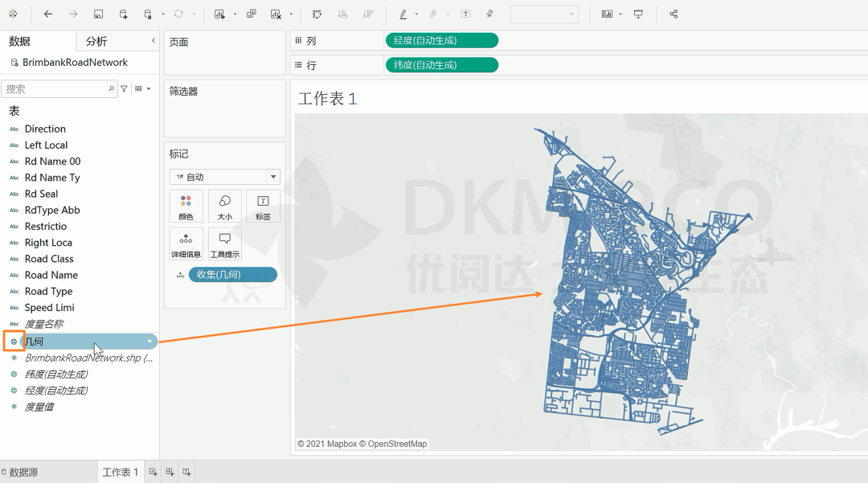Select the Road Name field
Screen dimensions: 868x483
pos(51,275)
